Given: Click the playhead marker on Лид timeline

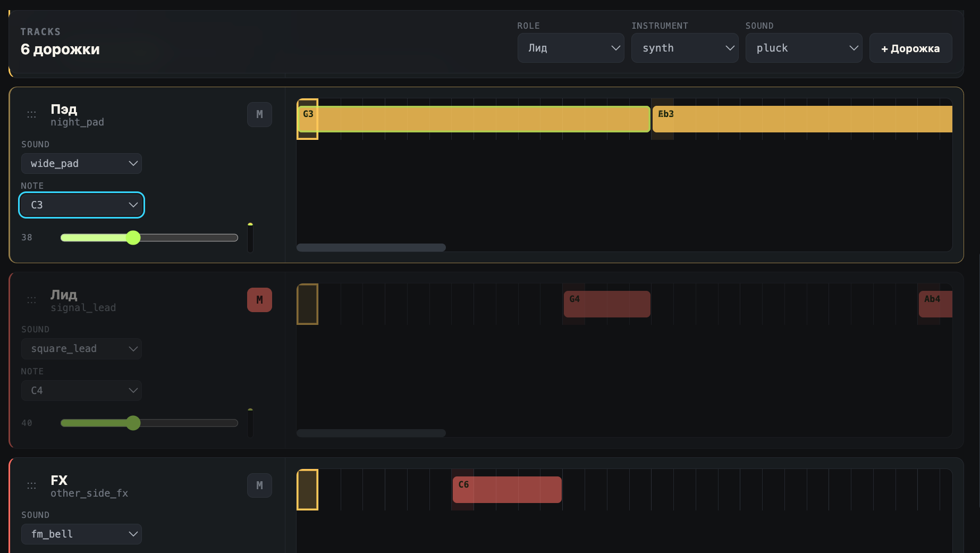Looking at the screenshot, I should [307, 304].
